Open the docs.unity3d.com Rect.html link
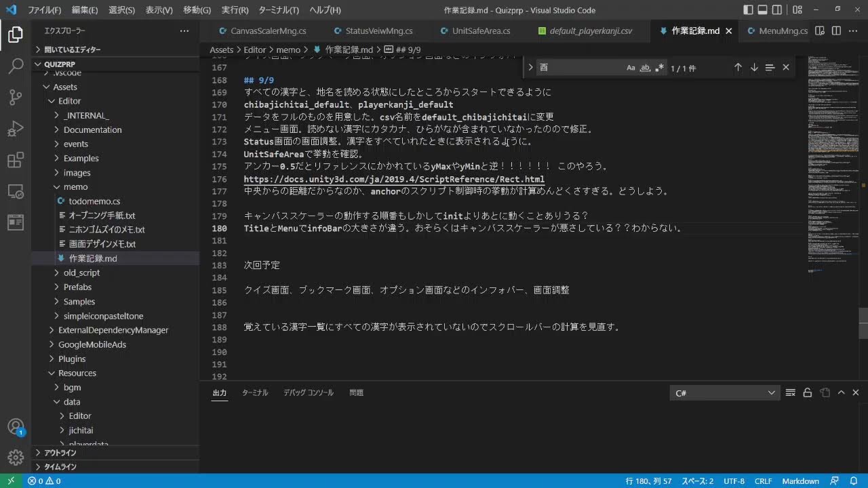 click(394, 179)
